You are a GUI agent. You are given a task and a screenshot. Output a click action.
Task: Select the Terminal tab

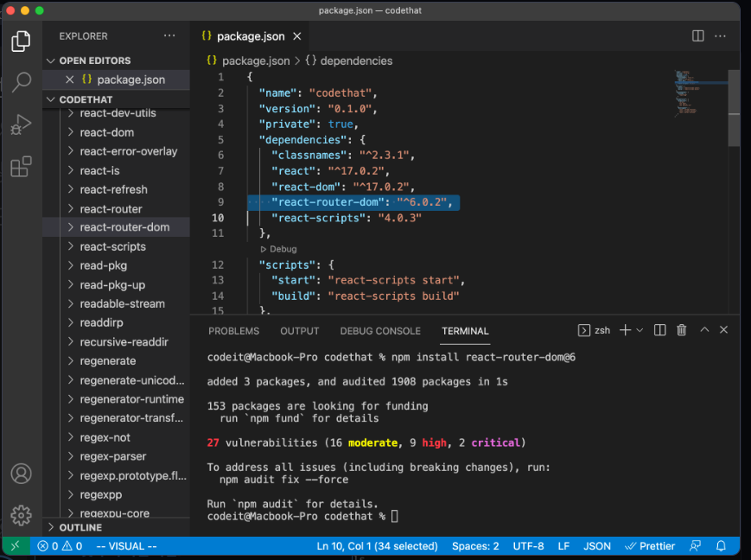(465, 331)
